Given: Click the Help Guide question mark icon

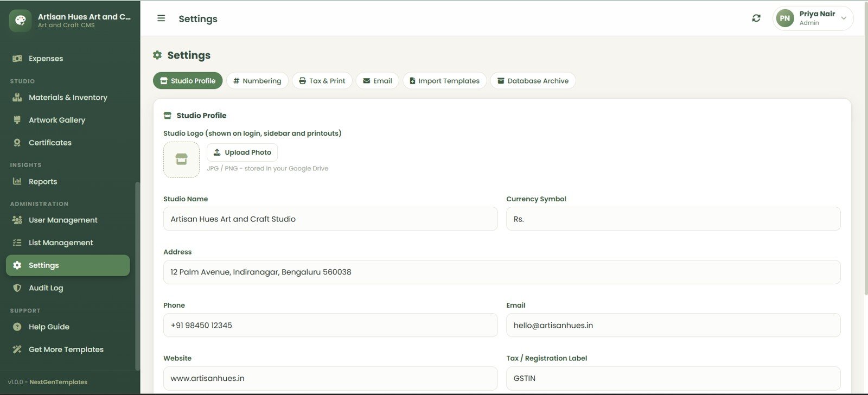Looking at the screenshot, I should (17, 327).
